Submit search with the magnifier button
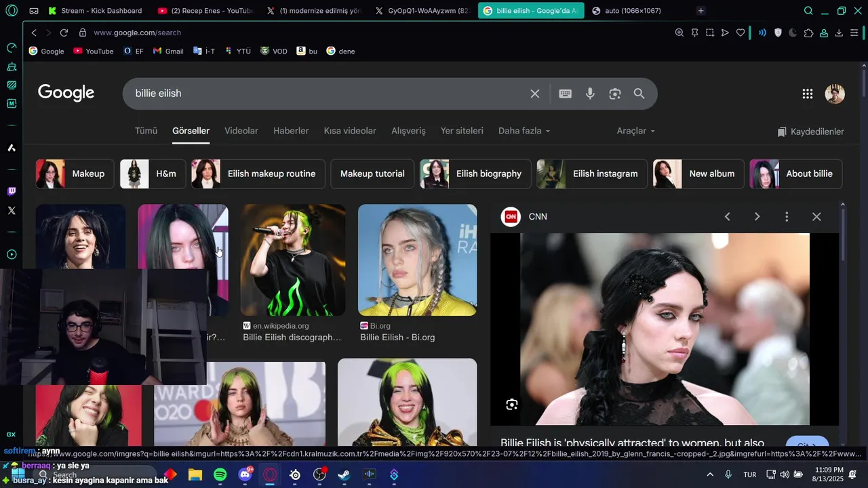 pos(639,94)
